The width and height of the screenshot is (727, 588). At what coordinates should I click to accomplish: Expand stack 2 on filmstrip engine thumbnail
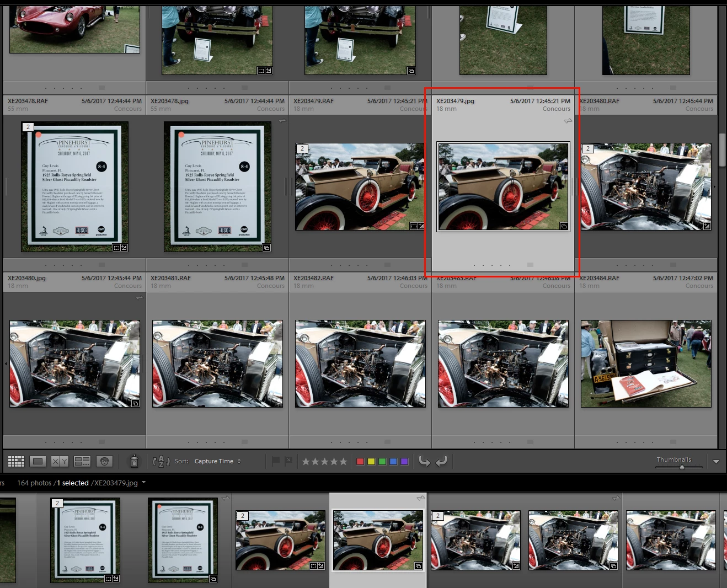pos(438,516)
